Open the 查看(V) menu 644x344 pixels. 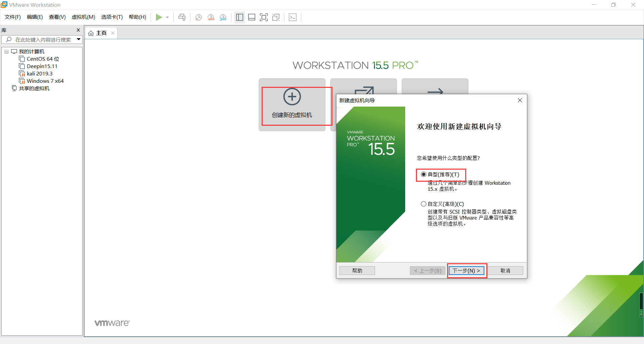pyautogui.click(x=57, y=17)
